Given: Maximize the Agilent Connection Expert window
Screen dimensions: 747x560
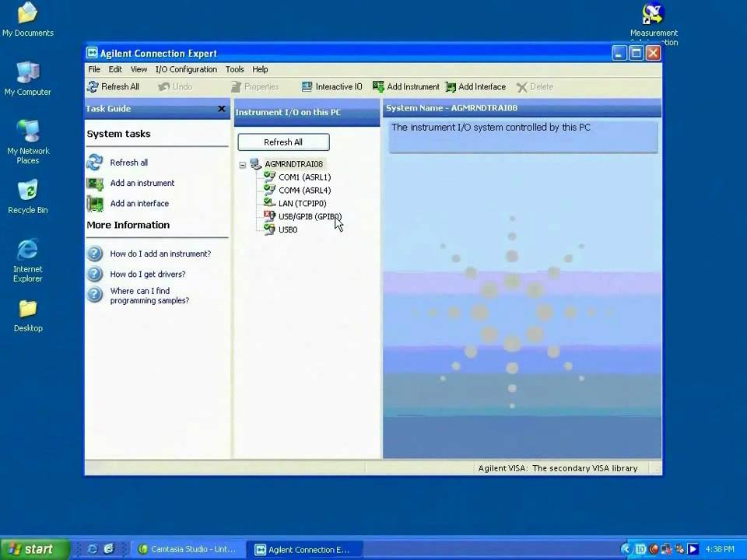Looking at the screenshot, I should (x=636, y=53).
